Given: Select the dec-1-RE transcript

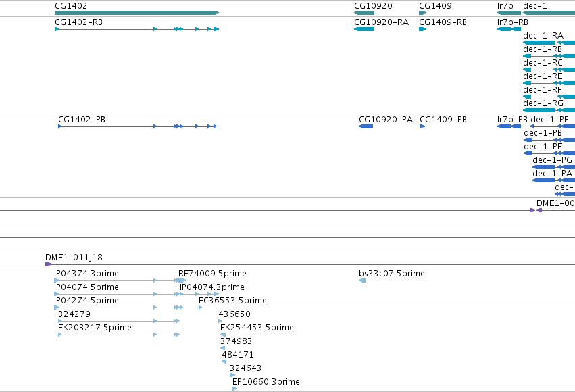Looking at the screenshot, I should [549, 83].
